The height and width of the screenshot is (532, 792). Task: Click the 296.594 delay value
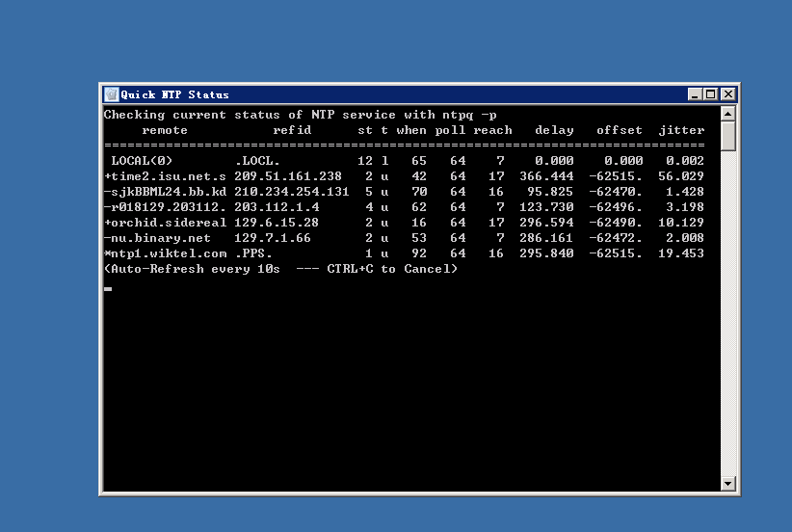click(x=546, y=223)
